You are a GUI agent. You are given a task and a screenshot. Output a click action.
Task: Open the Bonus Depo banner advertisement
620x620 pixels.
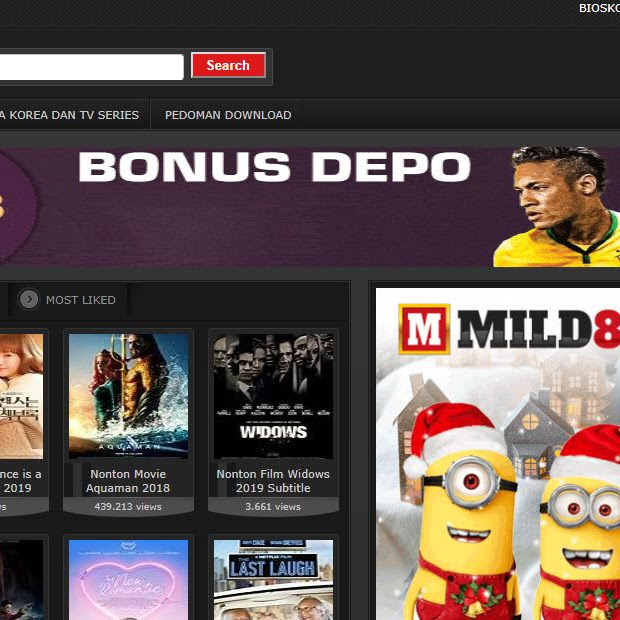[x=310, y=207]
